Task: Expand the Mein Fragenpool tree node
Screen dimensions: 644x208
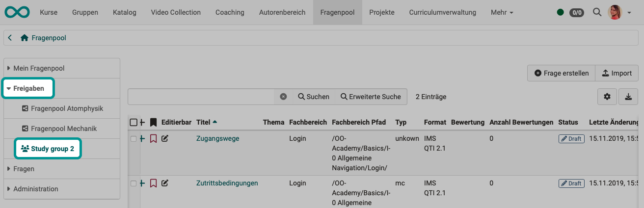Action: point(9,68)
